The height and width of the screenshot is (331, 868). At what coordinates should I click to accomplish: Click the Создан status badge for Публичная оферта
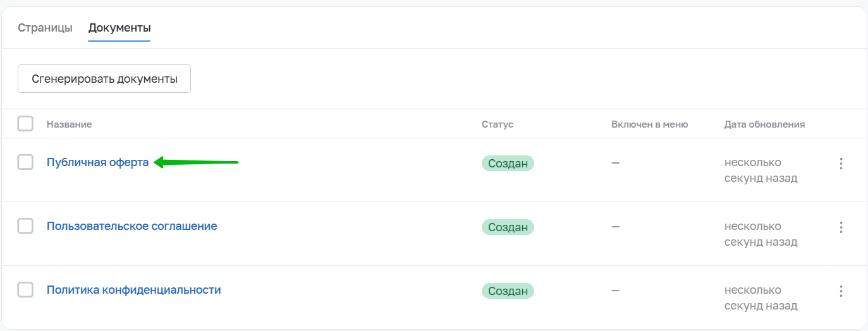pyautogui.click(x=508, y=164)
